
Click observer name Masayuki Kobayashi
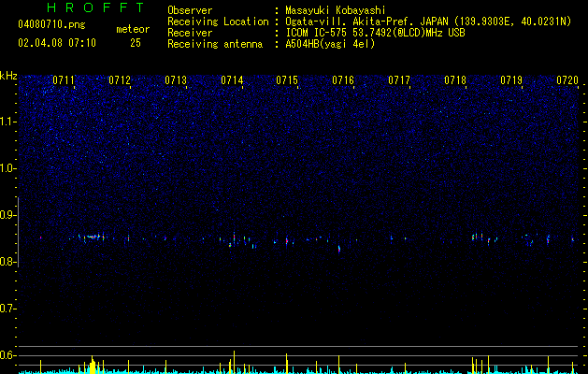pos(336,10)
